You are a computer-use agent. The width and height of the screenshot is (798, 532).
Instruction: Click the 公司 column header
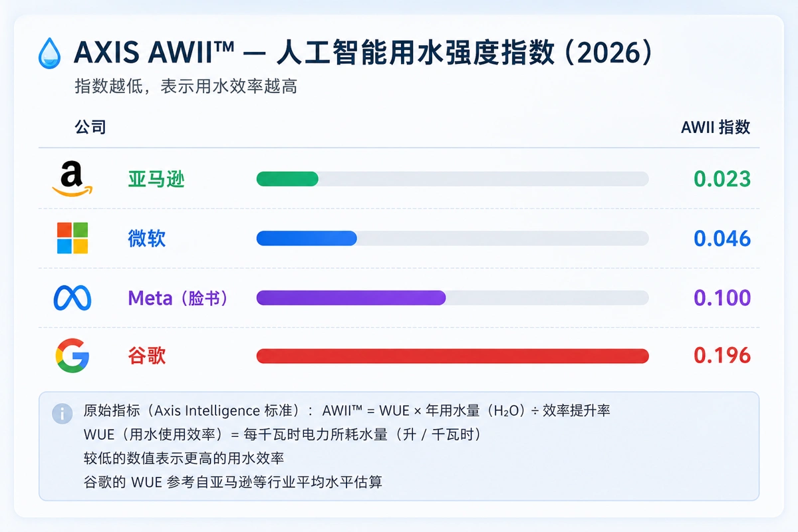pyautogui.click(x=90, y=126)
